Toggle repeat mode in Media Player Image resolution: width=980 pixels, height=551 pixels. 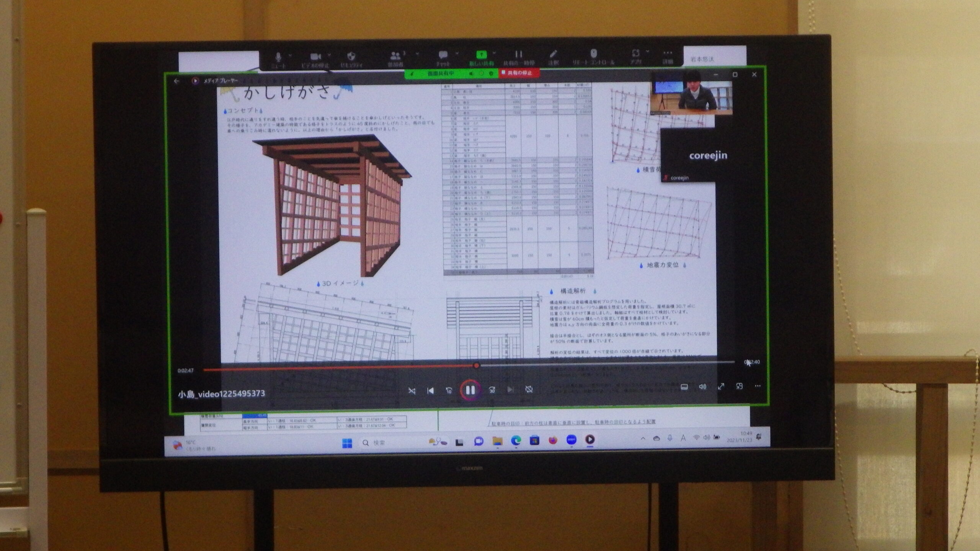[529, 390]
